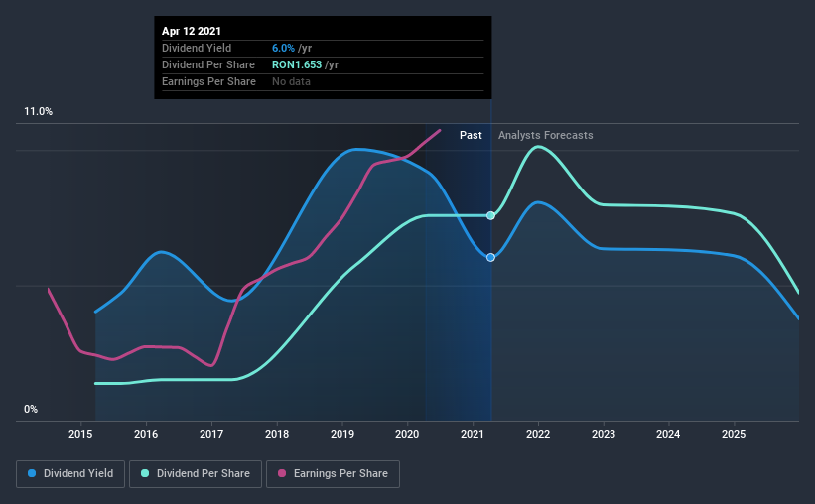Click the teal Dividend Per Share legend dot

tap(145, 473)
